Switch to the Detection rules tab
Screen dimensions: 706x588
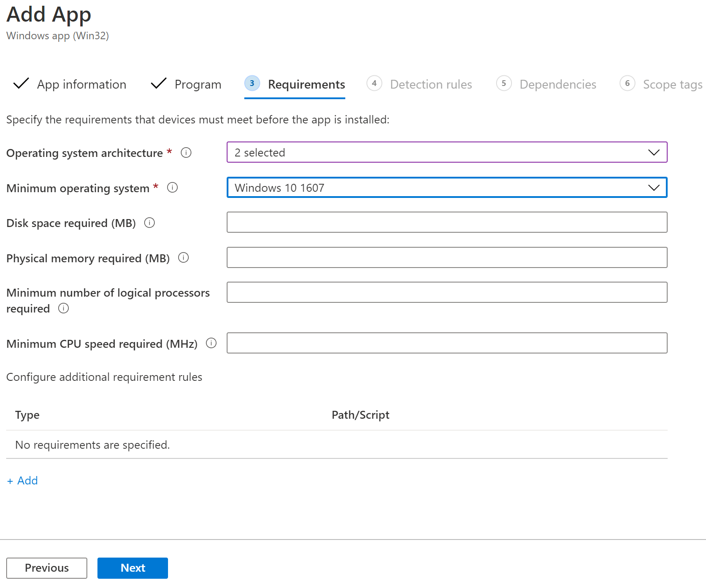(430, 84)
